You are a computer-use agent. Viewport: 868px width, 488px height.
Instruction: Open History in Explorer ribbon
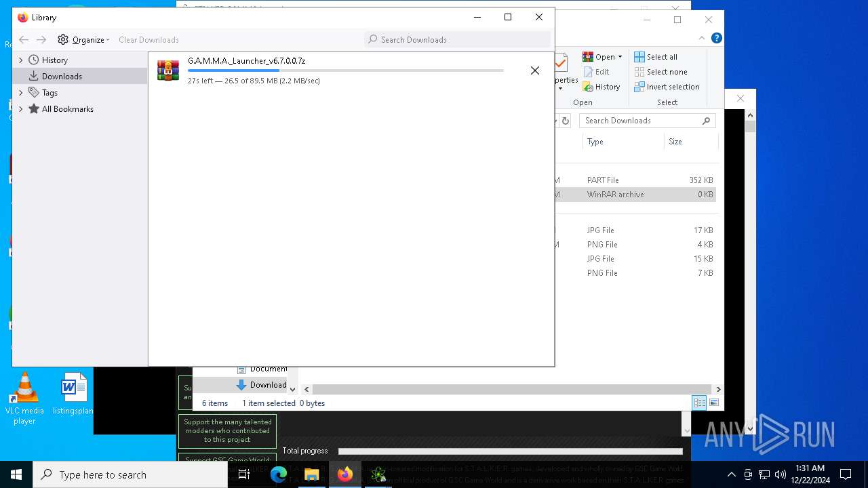click(601, 87)
